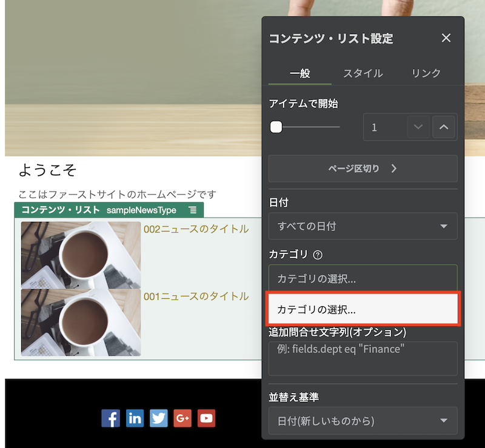485x448 pixels.
Task: Switch to the スタイル tab
Action: point(363,73)
